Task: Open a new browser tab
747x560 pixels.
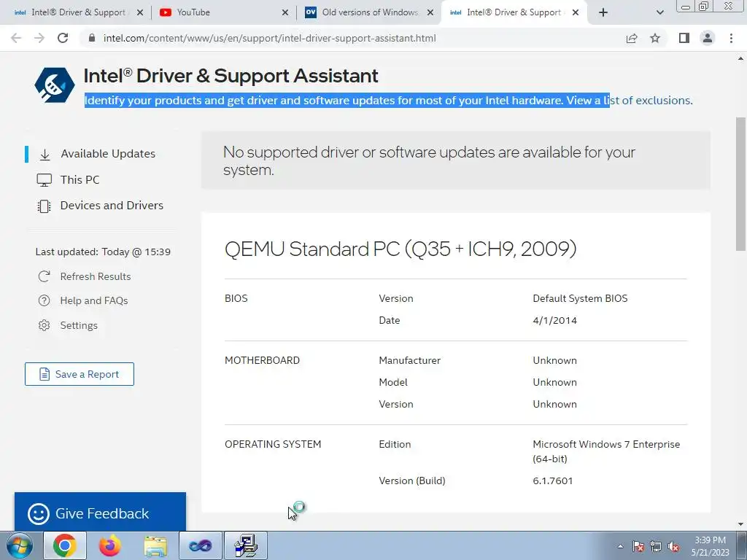Action: coord(603,12)
